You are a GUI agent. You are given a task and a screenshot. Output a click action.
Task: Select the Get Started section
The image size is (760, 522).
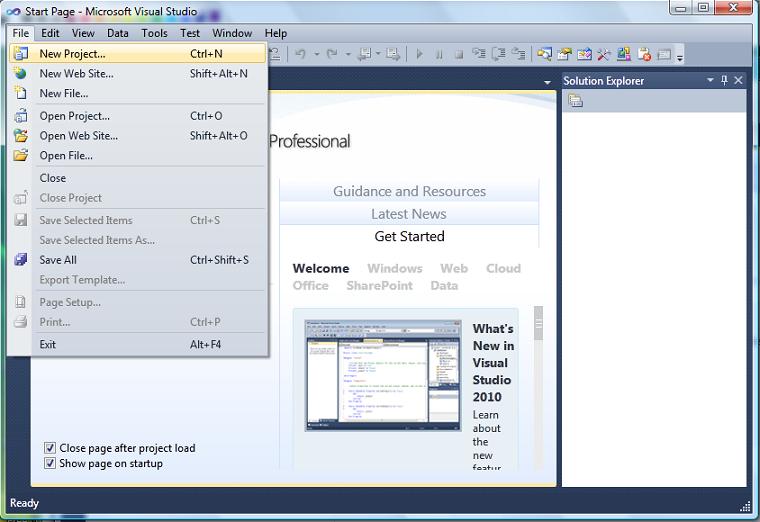pyautogui.click(x=409, y=237)
